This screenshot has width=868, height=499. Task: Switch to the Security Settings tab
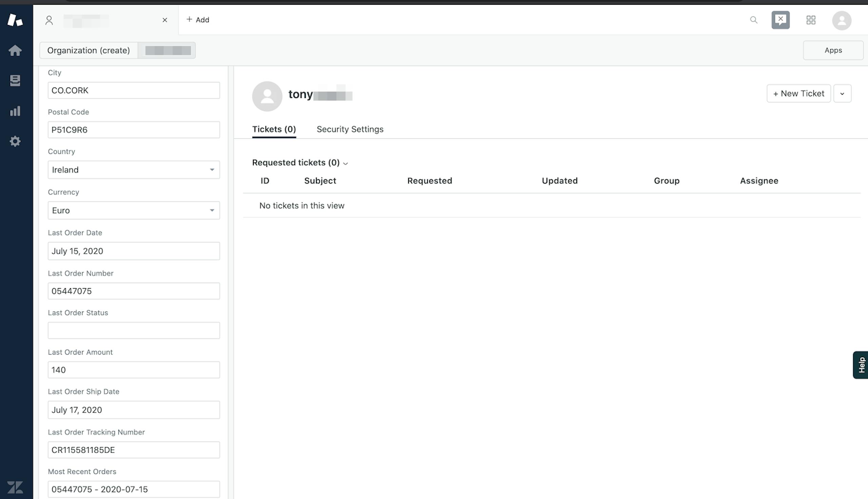[x=350, y=129]
